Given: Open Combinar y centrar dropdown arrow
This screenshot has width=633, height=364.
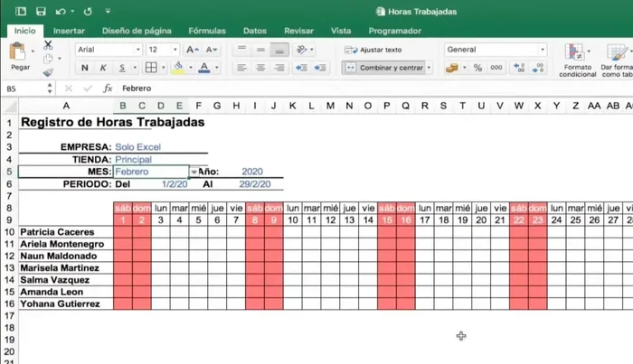Looking at the screenshot, I should pos(430,68).
